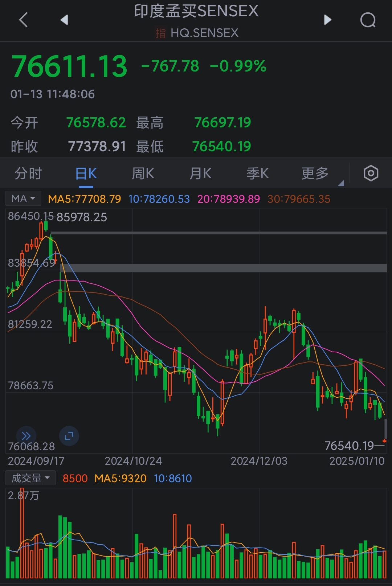This screenshot has width=392, height=586.
Task: Tap the 最高 label
Action: (x=150, y=123)
